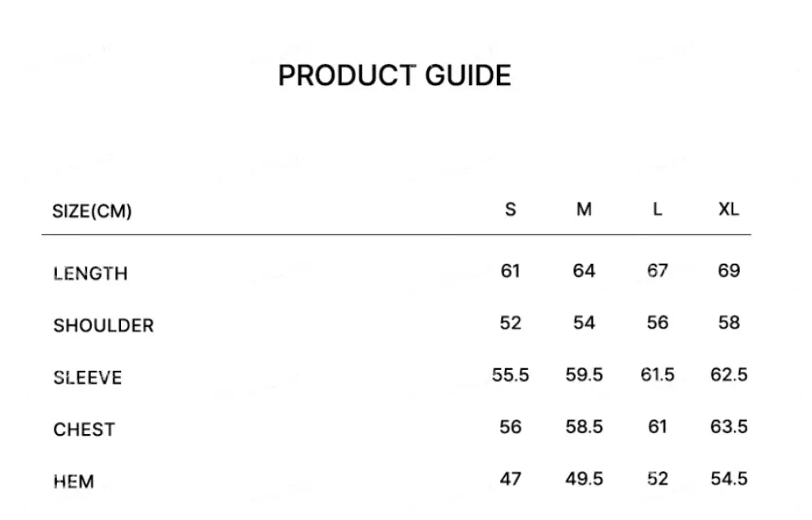Click the SLEEVE row label
The width and height of the screenshot is (812, 520).
pyautogui.click(x=88, y=377)
